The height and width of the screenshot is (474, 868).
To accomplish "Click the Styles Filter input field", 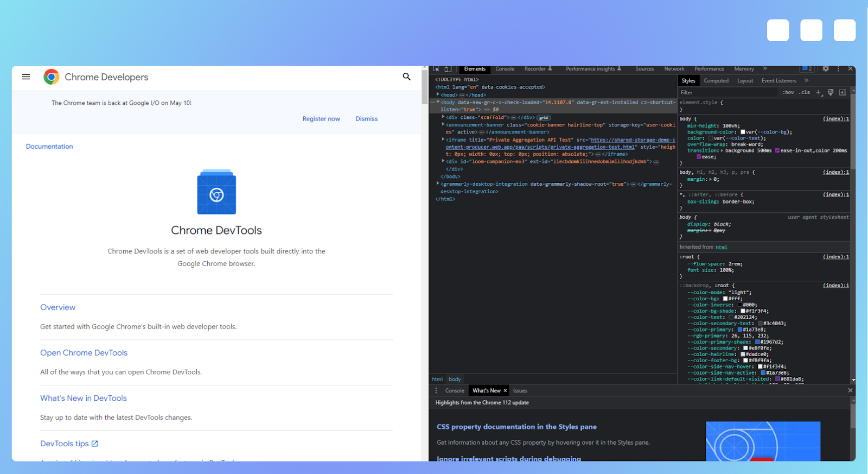I will click(x=727, y=92).
